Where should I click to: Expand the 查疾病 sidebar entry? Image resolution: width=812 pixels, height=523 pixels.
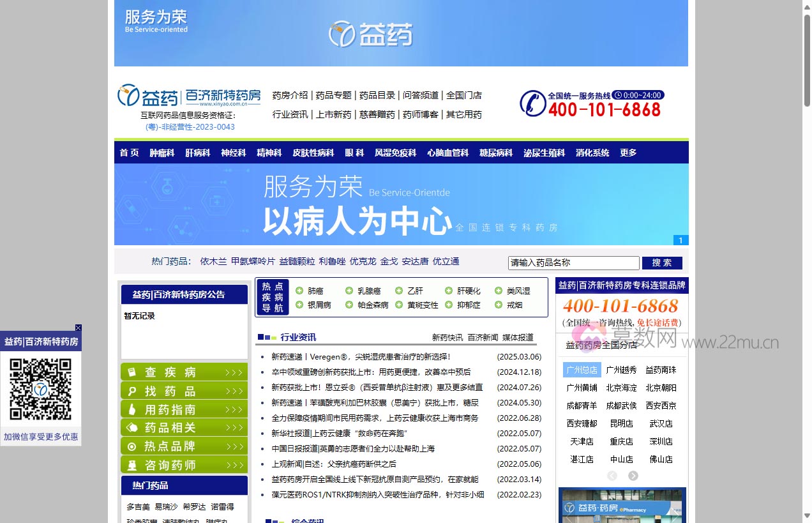click(x=184, y=372)
